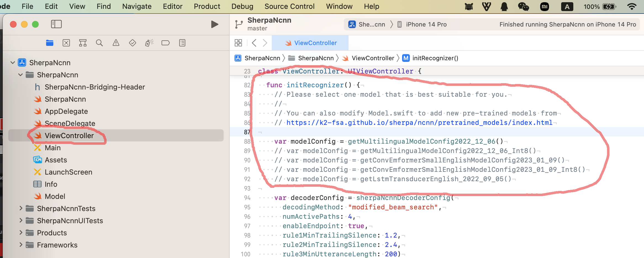This screenshot has width=644, height=258.
Task: Open the Debug menu
Action: coord(242,6)
